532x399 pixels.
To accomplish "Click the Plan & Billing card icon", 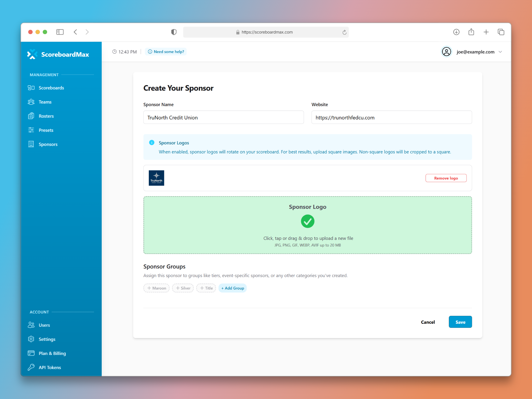I will (x=31, y=353).
